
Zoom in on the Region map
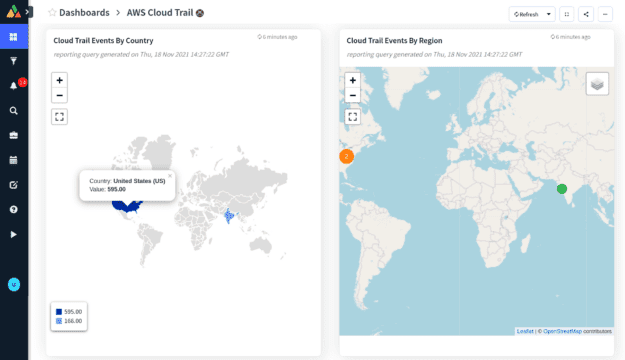(x=352, y=80)
